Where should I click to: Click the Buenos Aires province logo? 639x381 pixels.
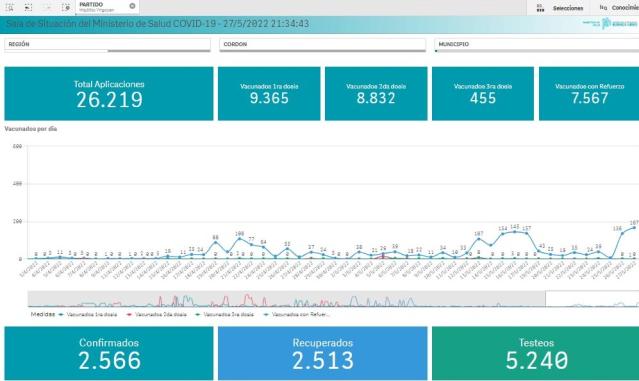pos(610,23)
